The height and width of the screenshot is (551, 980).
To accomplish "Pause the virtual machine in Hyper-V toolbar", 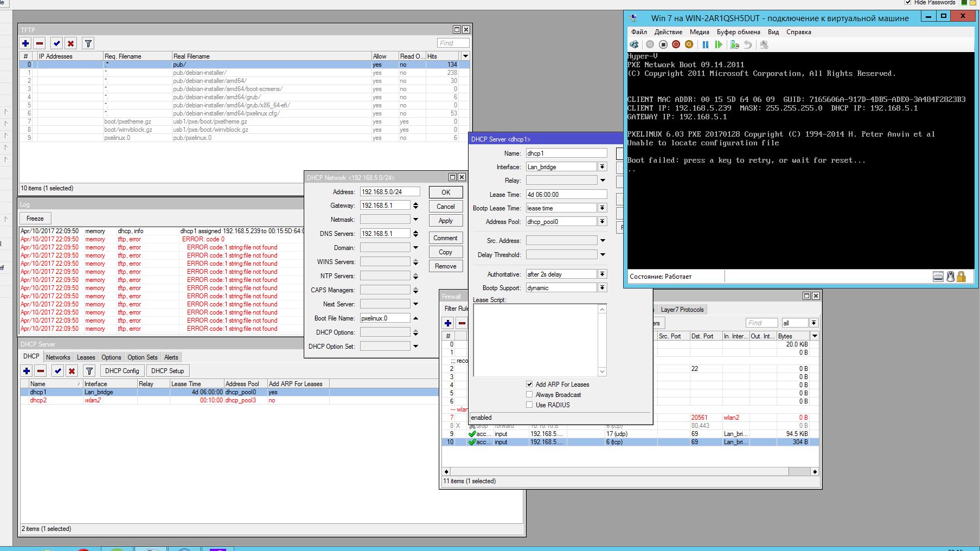I will coord(705,44).
